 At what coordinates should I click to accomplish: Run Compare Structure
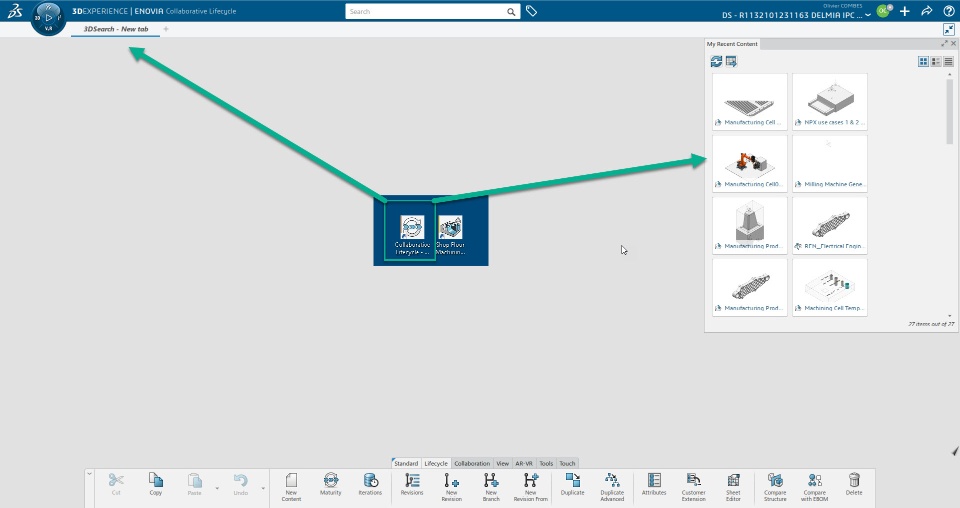775,487
